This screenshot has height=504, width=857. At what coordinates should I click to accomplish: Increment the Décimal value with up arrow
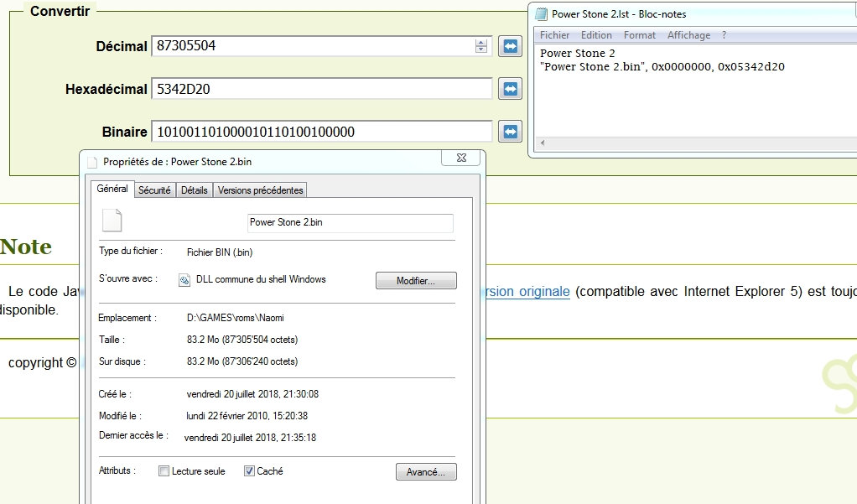(x=481, y=43)
